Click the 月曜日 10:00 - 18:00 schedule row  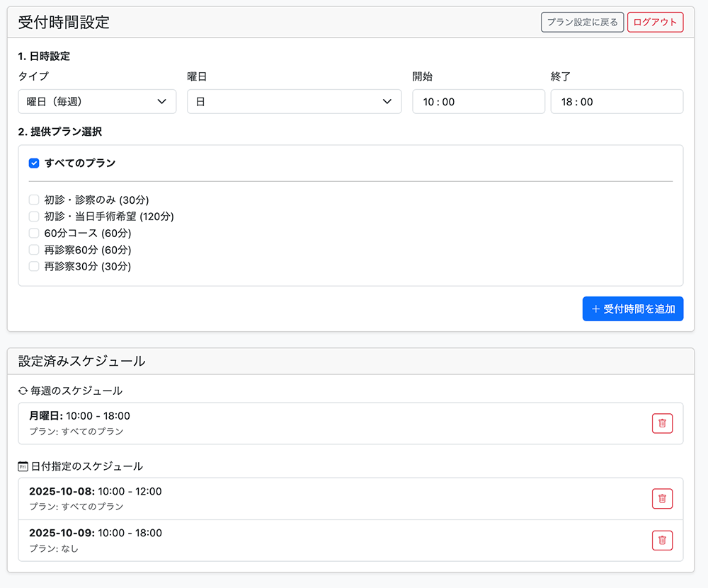click(80, 416)
